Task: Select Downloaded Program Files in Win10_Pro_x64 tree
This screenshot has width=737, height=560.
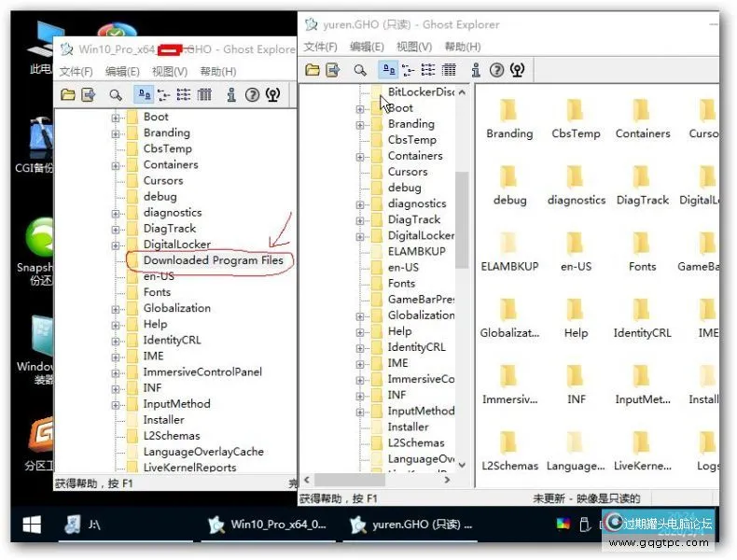Action: point(214,260)
